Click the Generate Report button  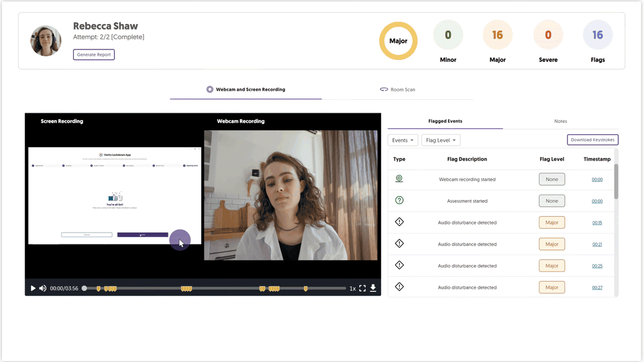pyautogui.click(x=94, y=54)
